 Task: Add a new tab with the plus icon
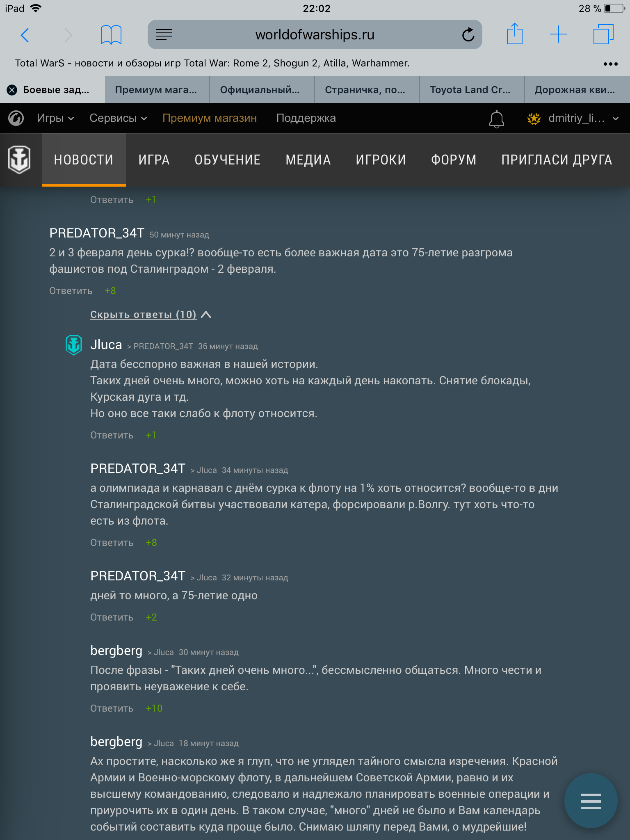[558, 34]
